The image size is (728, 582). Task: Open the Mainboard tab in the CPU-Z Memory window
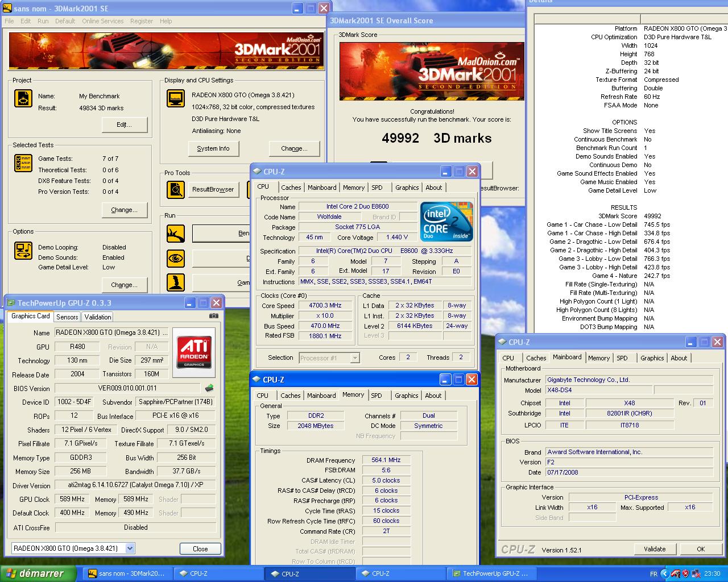[321, 396]
